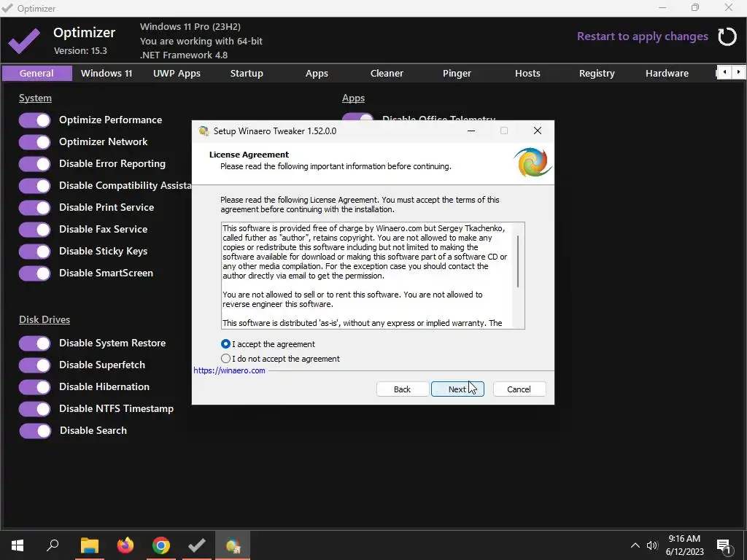Open the https://winaero.com link
This screenshot has height=560, width=747.
pos(229,370)
